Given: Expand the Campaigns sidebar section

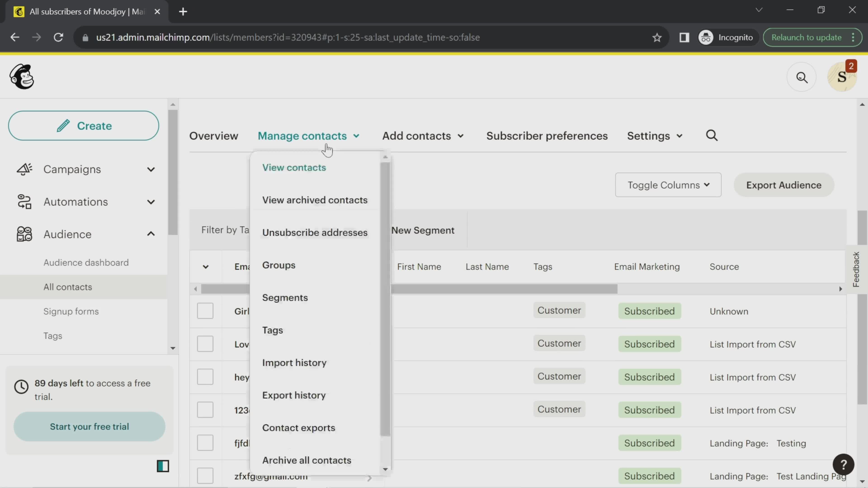Looking at the screenshot, I should (x=151, y=169).
